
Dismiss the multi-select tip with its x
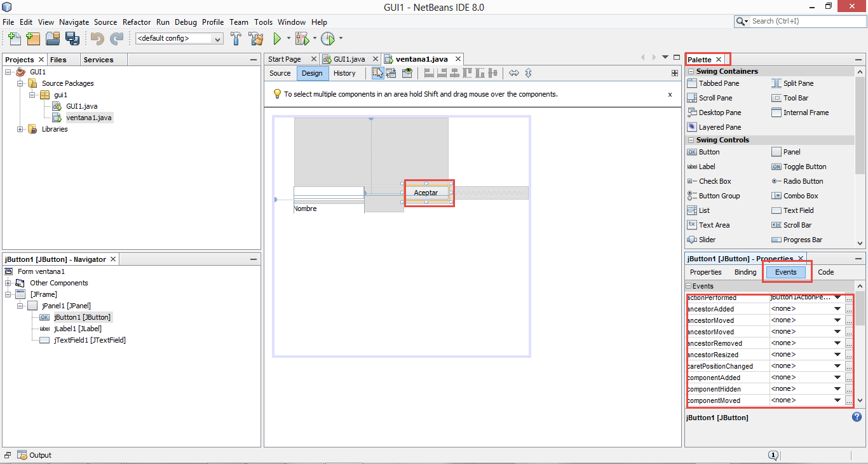pyautogui.click(x=670, y=93)
